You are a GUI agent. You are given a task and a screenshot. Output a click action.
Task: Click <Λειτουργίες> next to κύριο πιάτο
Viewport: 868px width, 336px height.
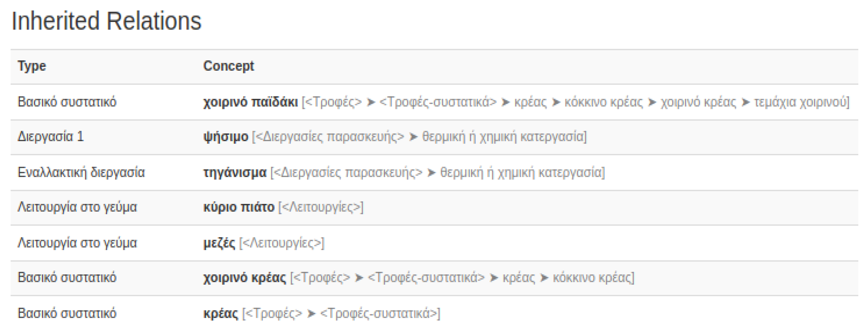[x=321, y=207]
